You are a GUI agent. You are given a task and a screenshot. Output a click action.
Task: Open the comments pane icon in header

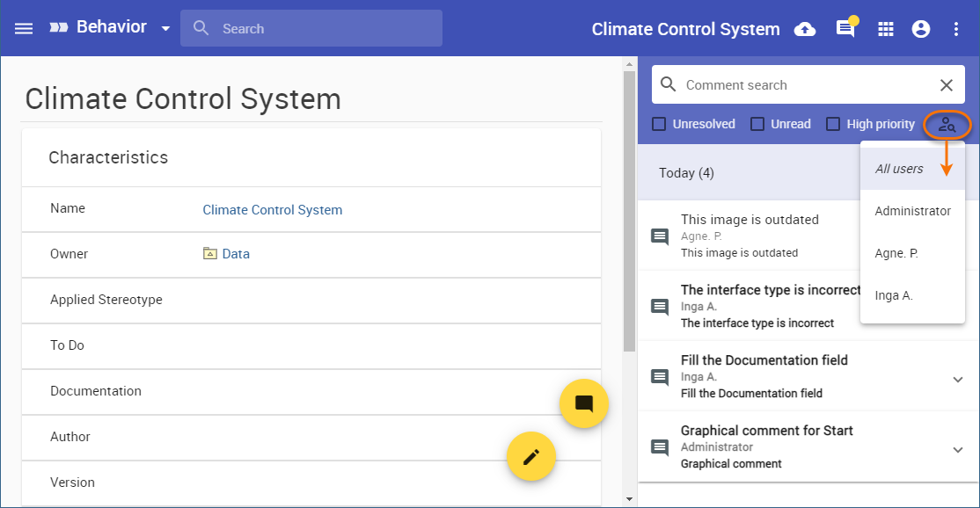pyautogui.click(x=845, y=29)
